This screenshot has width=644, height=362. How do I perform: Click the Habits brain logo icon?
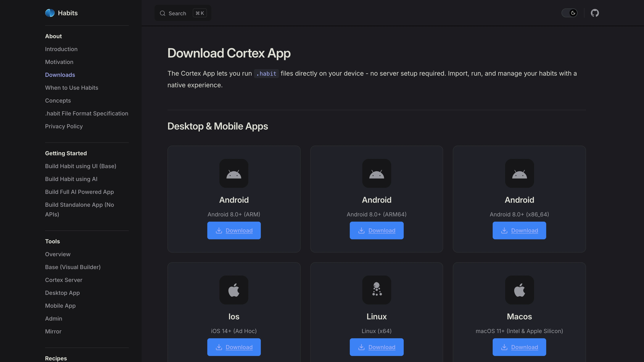pos(50,13)
